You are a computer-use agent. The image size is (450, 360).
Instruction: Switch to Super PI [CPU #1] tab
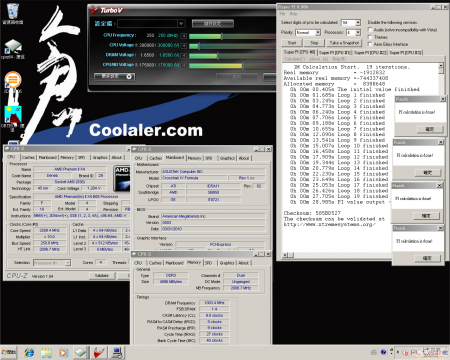335,53
